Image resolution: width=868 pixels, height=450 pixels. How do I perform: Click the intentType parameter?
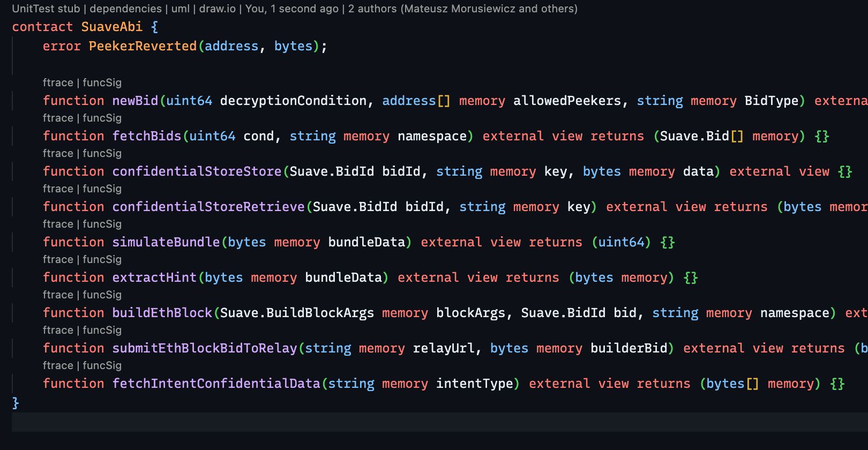pyautogui.click(x=475, y=384)
